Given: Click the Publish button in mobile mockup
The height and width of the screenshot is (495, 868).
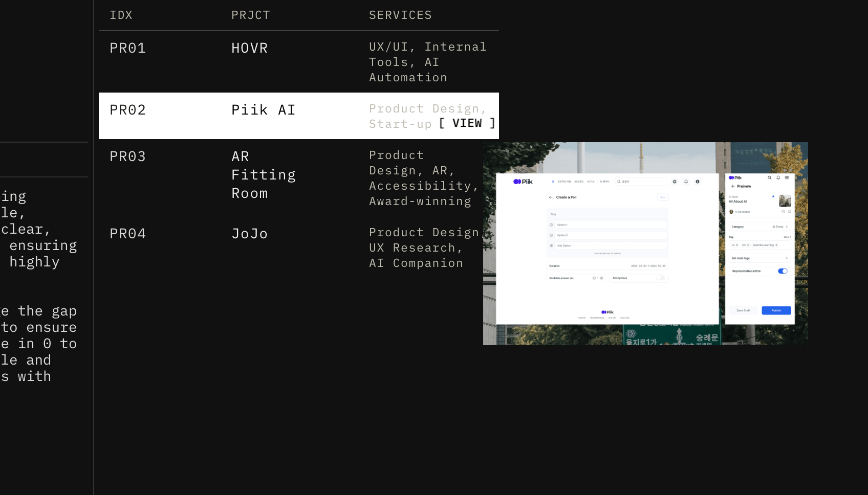Looking at the screenshot, I should (x=776, y=310).
